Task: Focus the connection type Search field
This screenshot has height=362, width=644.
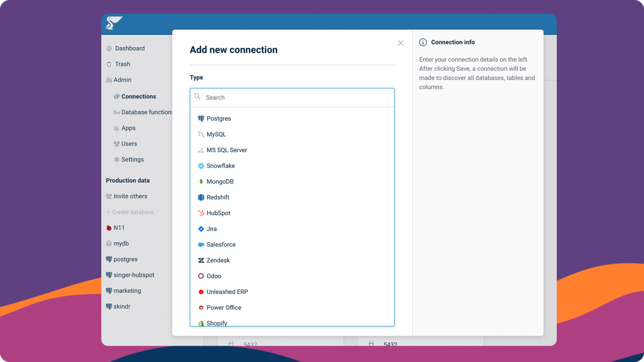Action: click(298, 98)
